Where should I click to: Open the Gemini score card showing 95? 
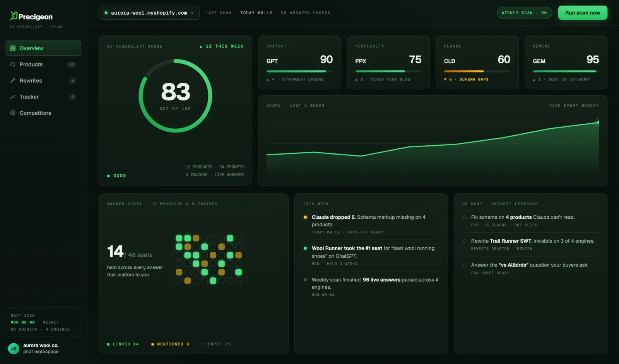tap(566, 63)
